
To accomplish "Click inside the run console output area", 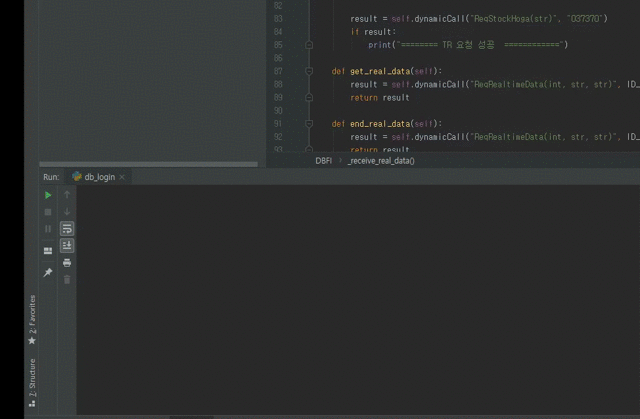I will (x=358, y=300).
